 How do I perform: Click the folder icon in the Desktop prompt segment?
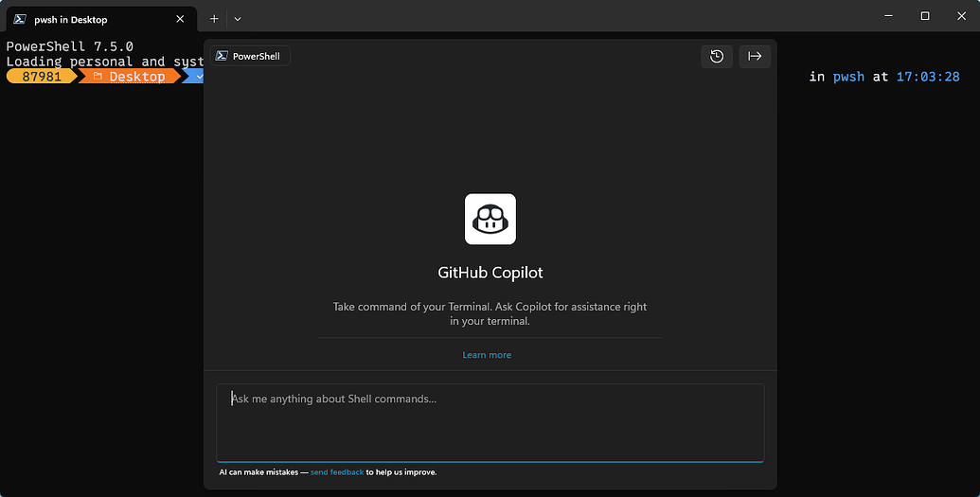point(98,77)
